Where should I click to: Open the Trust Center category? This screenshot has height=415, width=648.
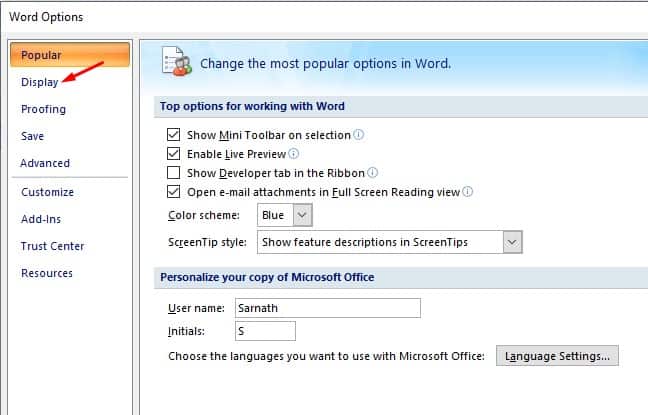52,246
